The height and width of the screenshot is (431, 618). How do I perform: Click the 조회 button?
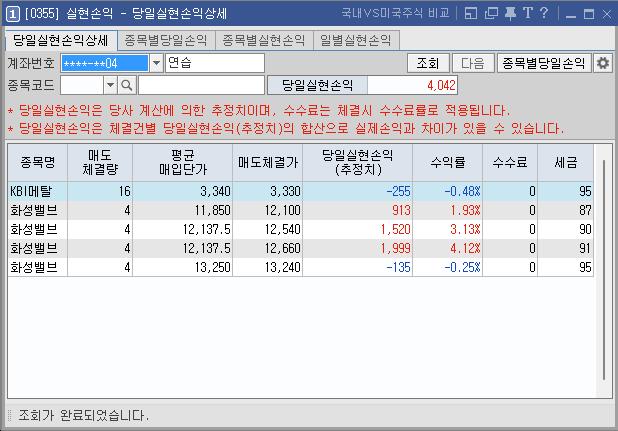[x=428, y=63]
